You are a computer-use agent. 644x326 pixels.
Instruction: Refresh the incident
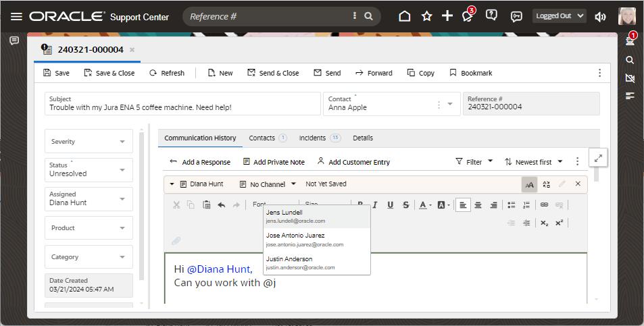[x=167, y=73]
